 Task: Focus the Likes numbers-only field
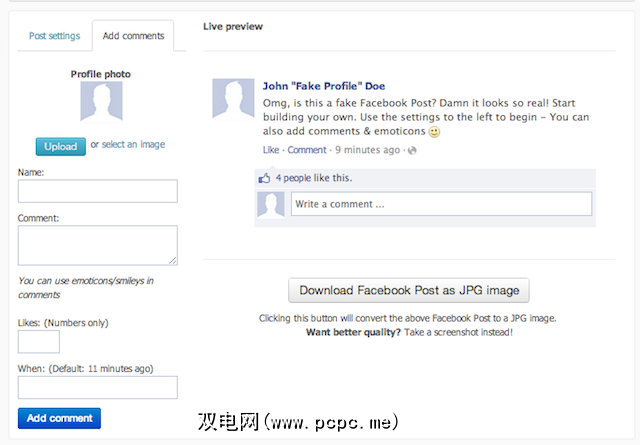click(39, 341)
